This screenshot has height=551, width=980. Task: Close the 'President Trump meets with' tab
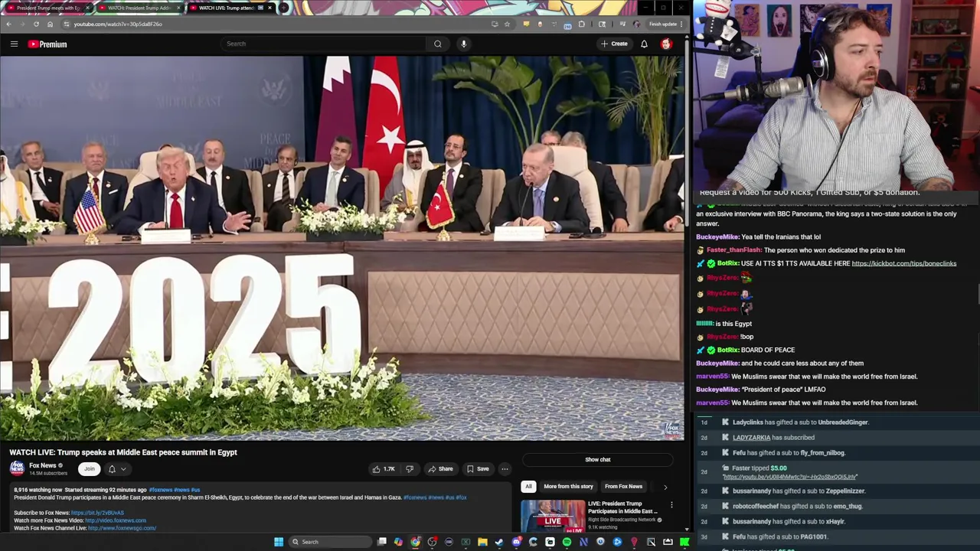tap(87, 8)
